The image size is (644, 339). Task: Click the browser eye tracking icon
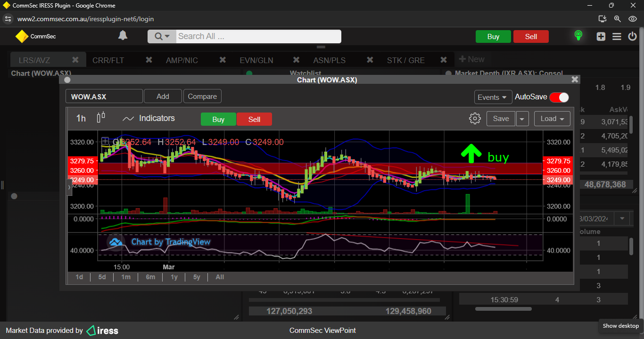633,19
